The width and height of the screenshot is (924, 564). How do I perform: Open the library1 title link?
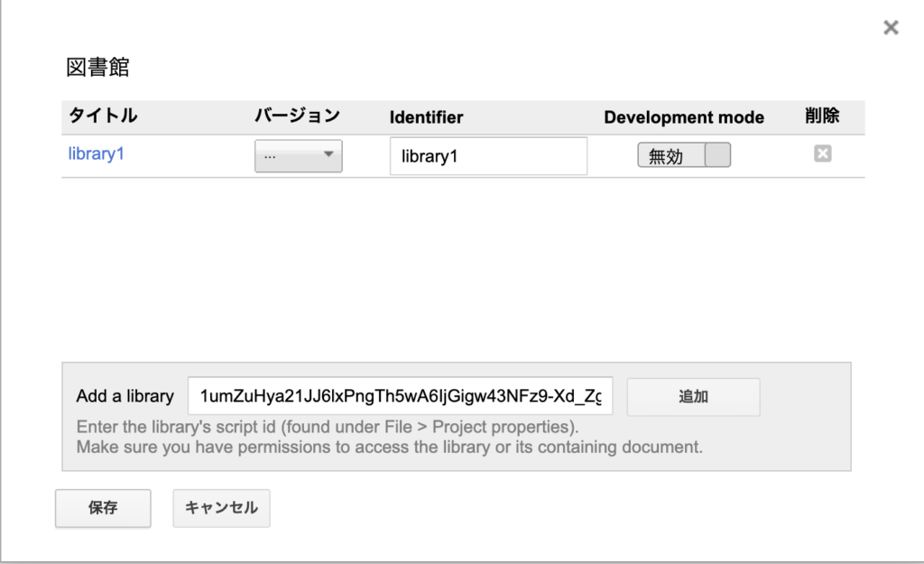coord(96,153)
